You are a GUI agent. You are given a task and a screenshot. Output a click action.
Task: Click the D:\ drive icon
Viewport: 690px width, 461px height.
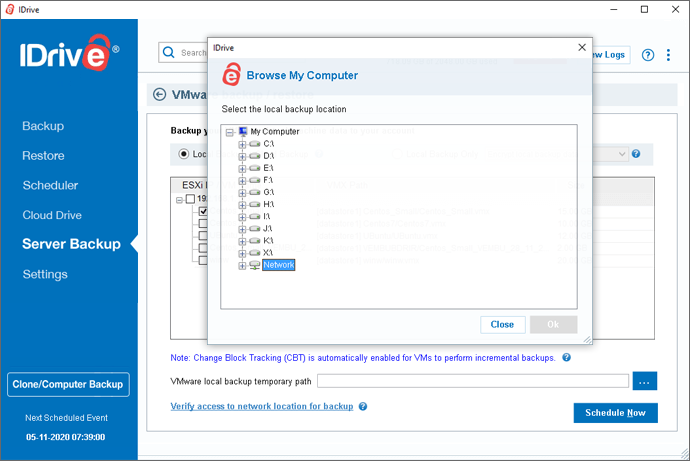click(x=255, y=156)
